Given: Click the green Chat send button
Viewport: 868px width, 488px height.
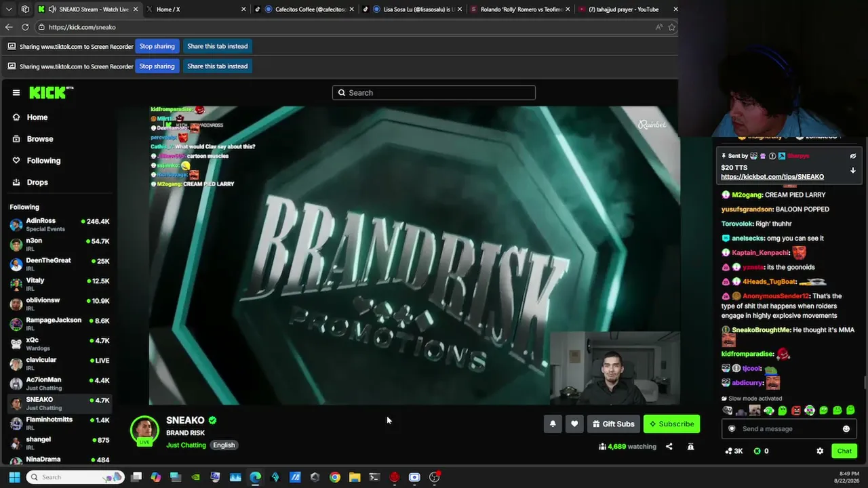Looking at the screenshot, I should point(844,451).
